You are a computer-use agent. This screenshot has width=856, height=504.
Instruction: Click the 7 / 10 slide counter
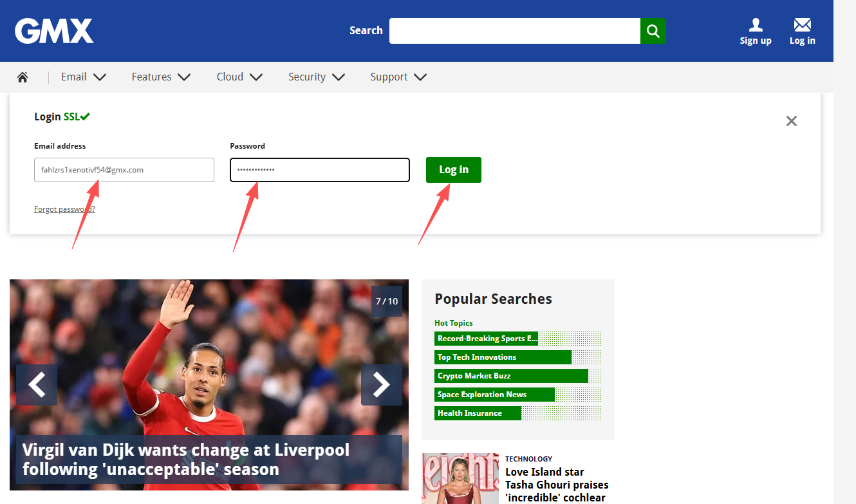(387, 301)
